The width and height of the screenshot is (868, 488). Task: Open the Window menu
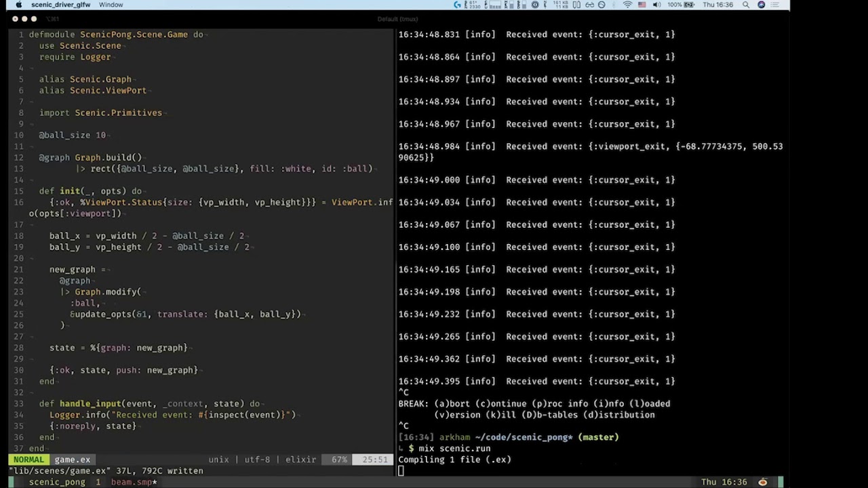(x=111, y=5)
